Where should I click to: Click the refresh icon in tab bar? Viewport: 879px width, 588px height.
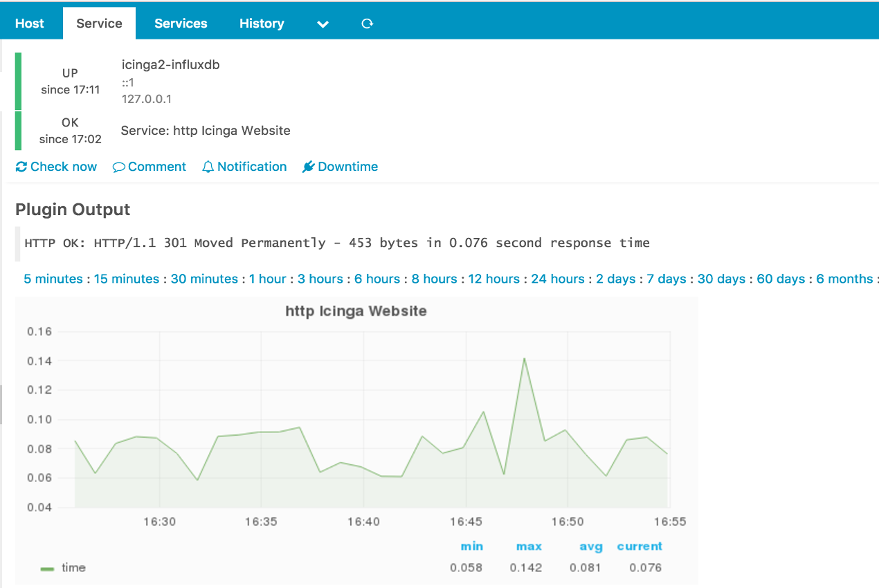tap(368, 24)
